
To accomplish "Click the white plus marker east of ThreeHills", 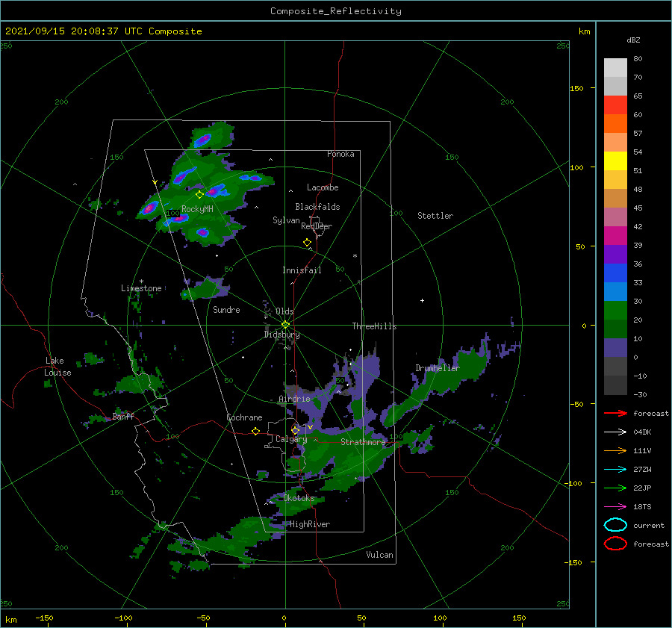I will [x=422, y=300].
